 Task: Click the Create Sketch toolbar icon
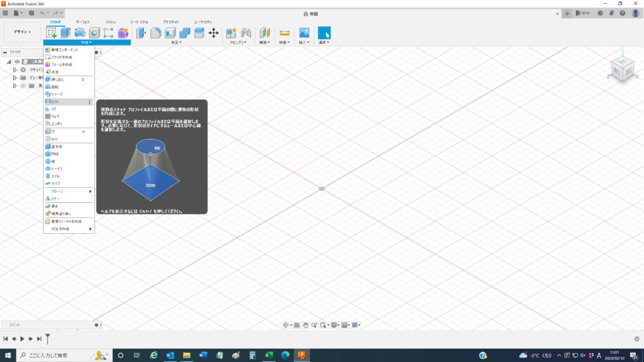(x=52, y=33)
